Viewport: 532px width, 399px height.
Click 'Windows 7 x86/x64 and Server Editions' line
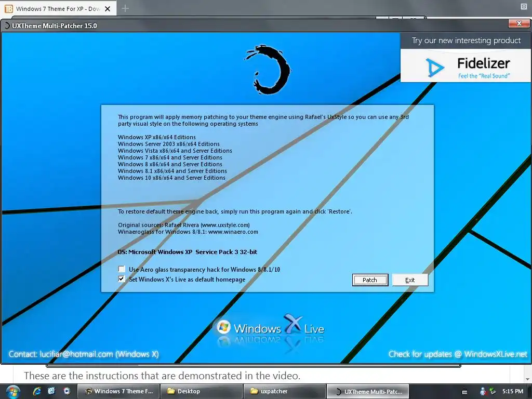tap(170, 157)
